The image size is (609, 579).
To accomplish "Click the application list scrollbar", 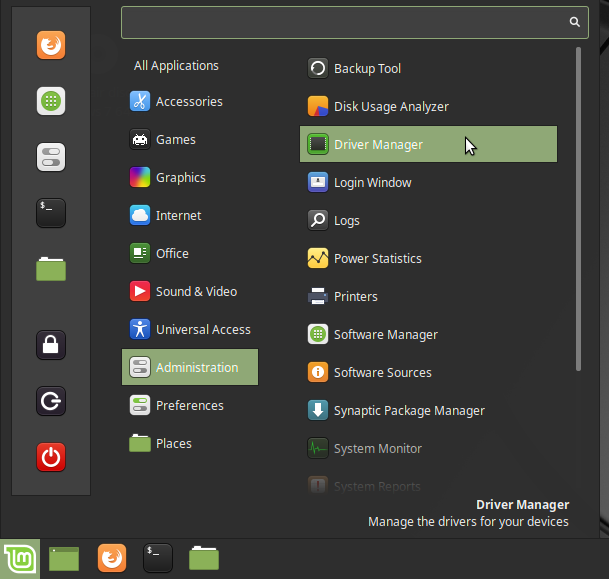I will coord(578,209).
